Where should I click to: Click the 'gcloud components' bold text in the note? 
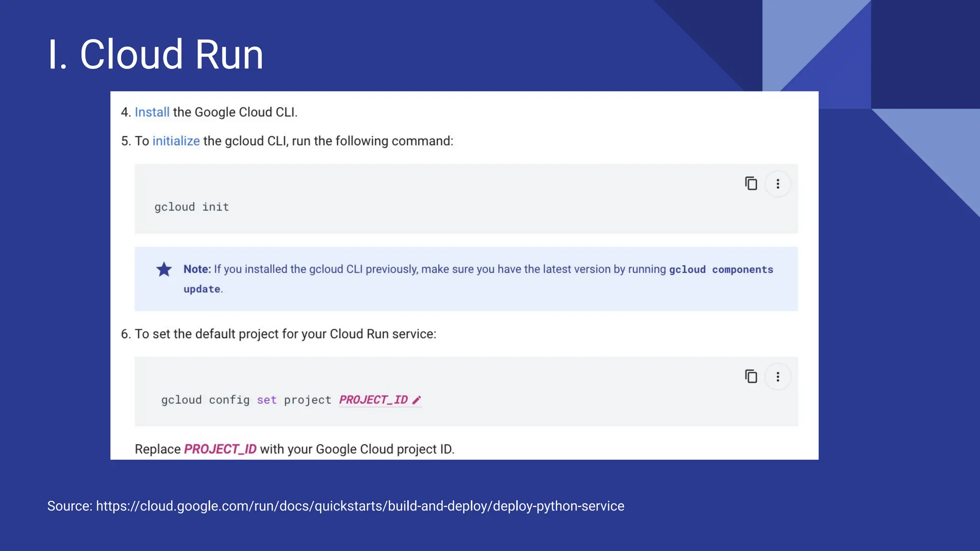point(721,269)
